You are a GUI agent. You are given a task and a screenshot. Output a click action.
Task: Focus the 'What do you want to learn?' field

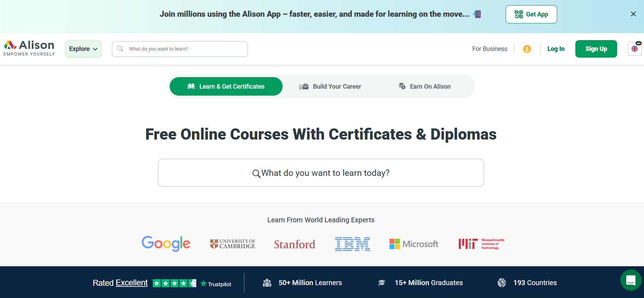click(180, 49)
